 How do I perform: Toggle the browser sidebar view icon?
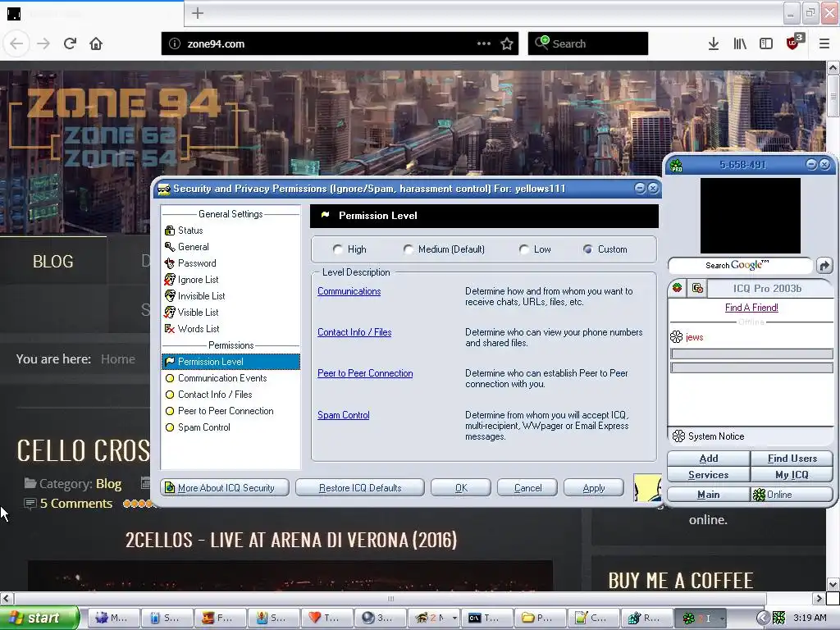click(x=766, y=44)
